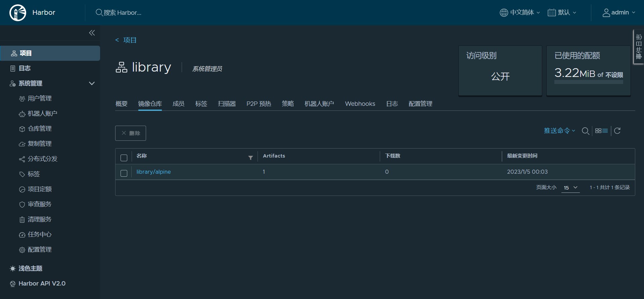644x299 pixels.
Task: Open the admin account dropdown
Action: [619, 13]
